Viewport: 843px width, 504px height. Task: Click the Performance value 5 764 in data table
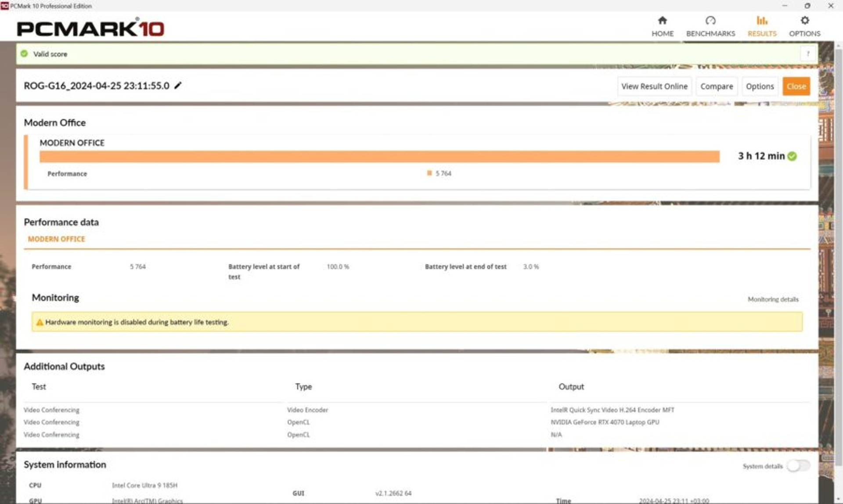137,266
